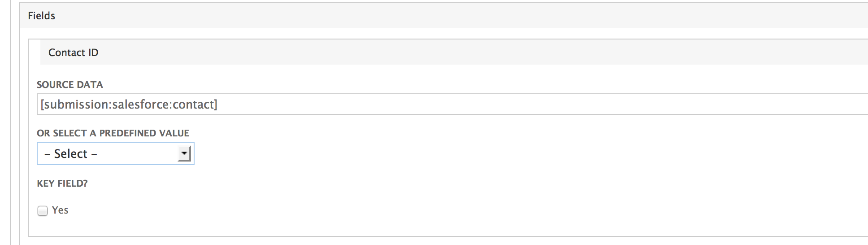
Task: Enable the Key Field Yes checkbox
Action: [x=43, y=211]
